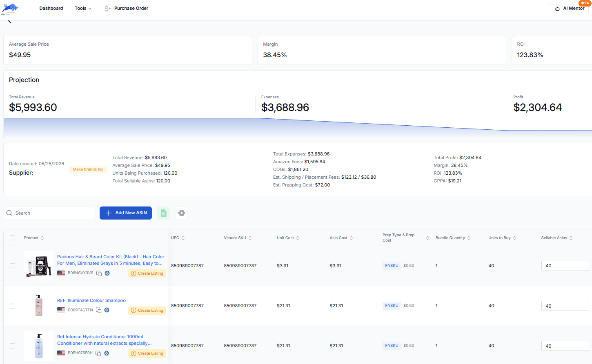The image size is (592, 364).
Task: Copy ASIN B08N8VY3V6 with the copy icon
Action: (x=99, y=273)
